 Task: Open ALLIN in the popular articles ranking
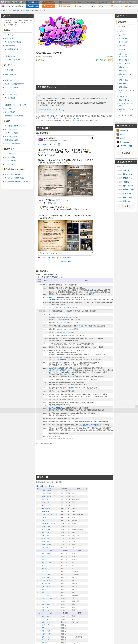tap(123, 138)
